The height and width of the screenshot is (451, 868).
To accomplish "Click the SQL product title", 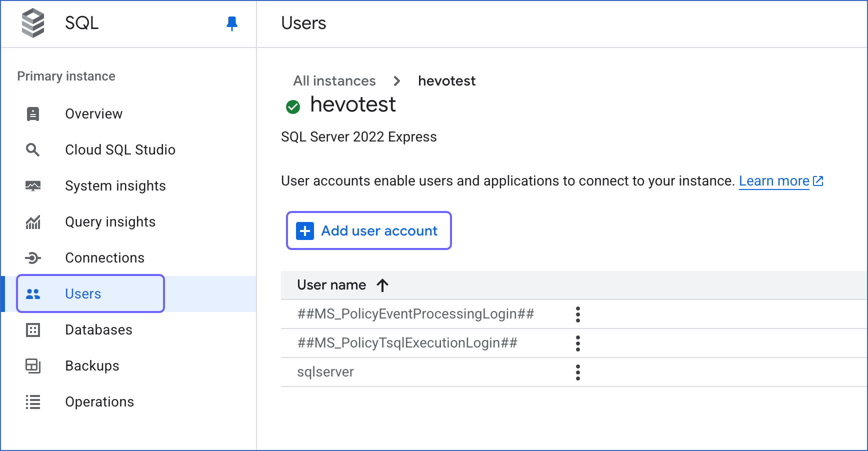I will (82, 23).
